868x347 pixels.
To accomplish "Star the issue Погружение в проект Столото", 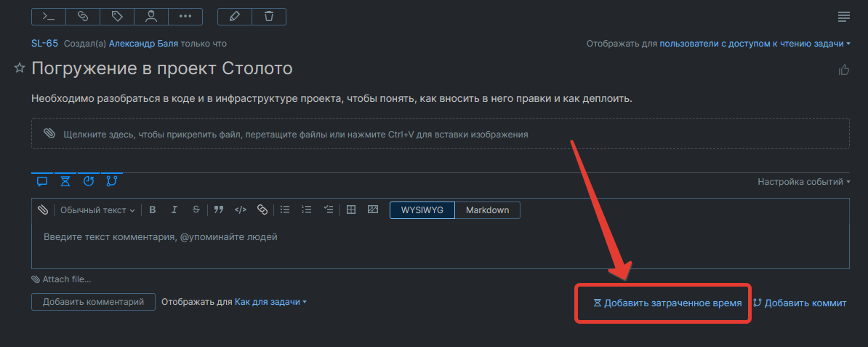I will 20,68.
